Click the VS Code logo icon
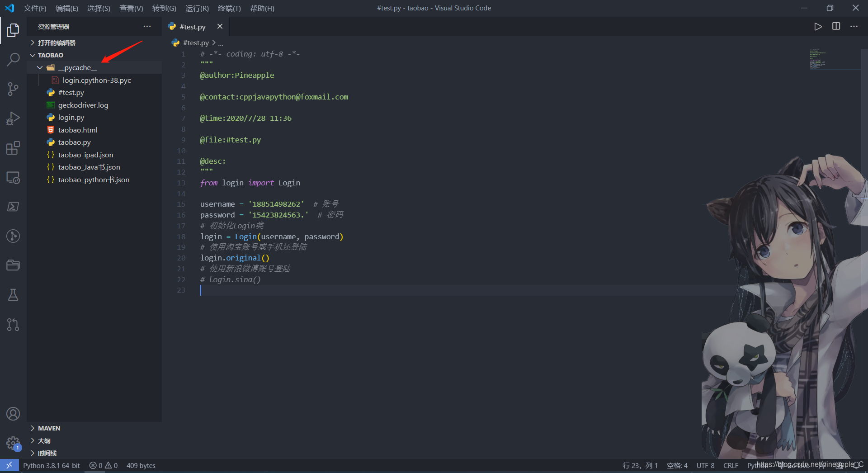Image resolution: width=868 pixels, height=473 pixels. point(9,8)
